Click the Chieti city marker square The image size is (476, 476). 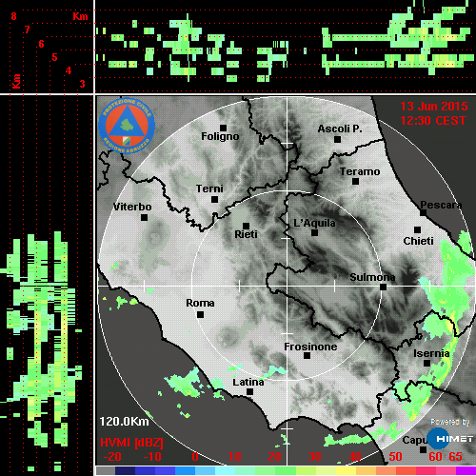click(418, 229)
